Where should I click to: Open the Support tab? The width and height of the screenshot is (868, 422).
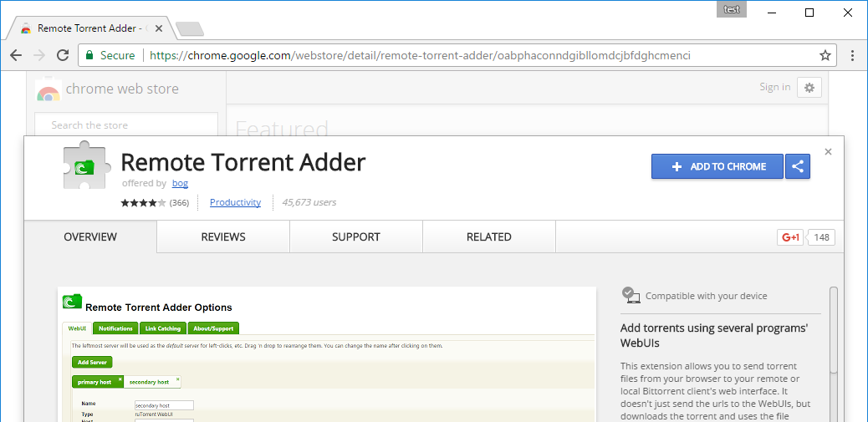(x=356, y=237)
